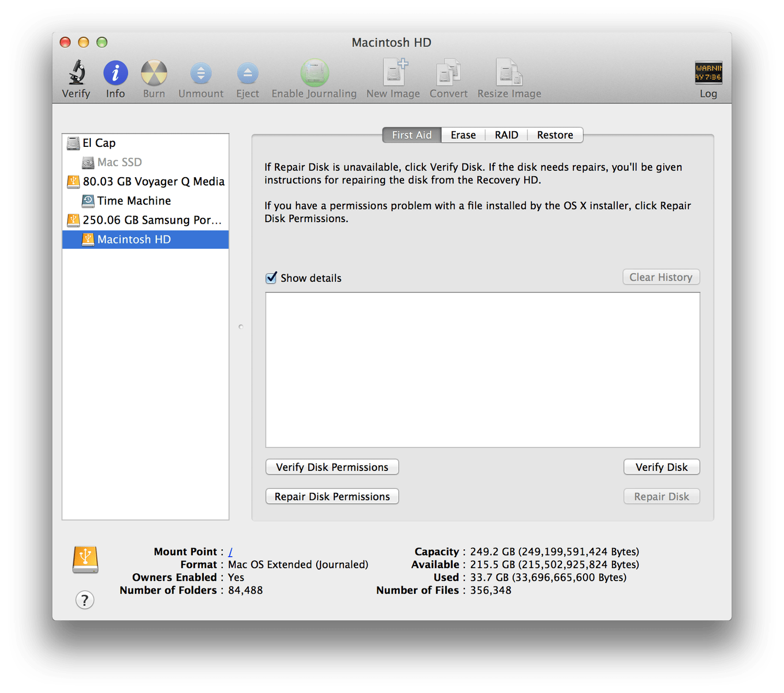Click the Used value 33.7 GB
784x693 pixels.
click(x=548, y=577)
